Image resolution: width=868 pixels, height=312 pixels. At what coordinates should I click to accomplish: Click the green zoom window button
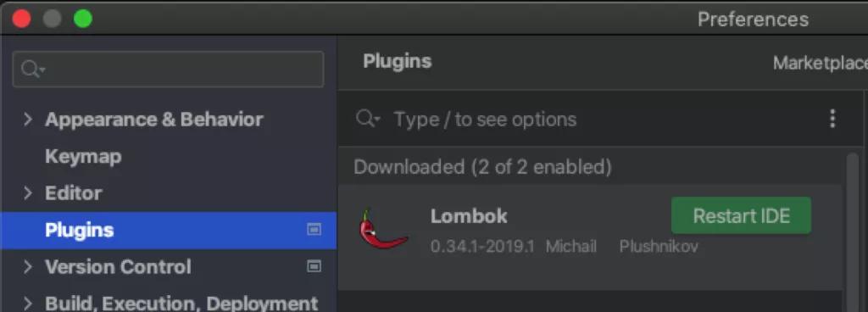[82, 19]
